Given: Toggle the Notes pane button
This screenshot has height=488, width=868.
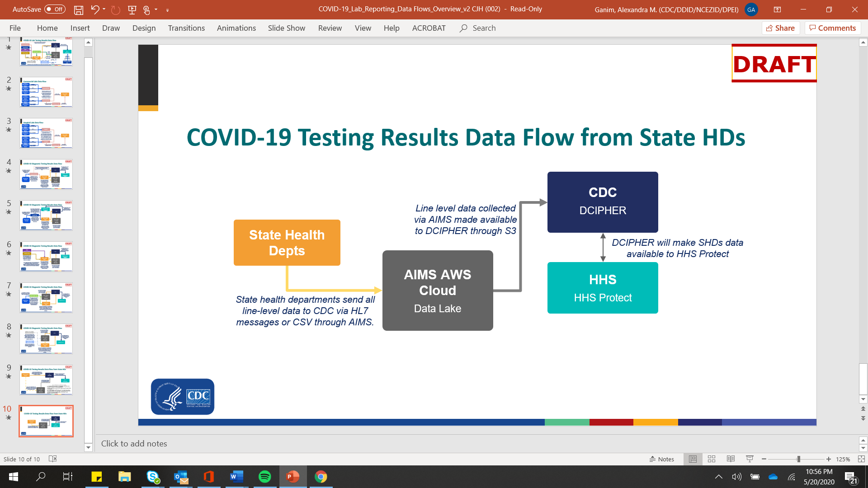Looking at the screenshot, I should [662, 459].
